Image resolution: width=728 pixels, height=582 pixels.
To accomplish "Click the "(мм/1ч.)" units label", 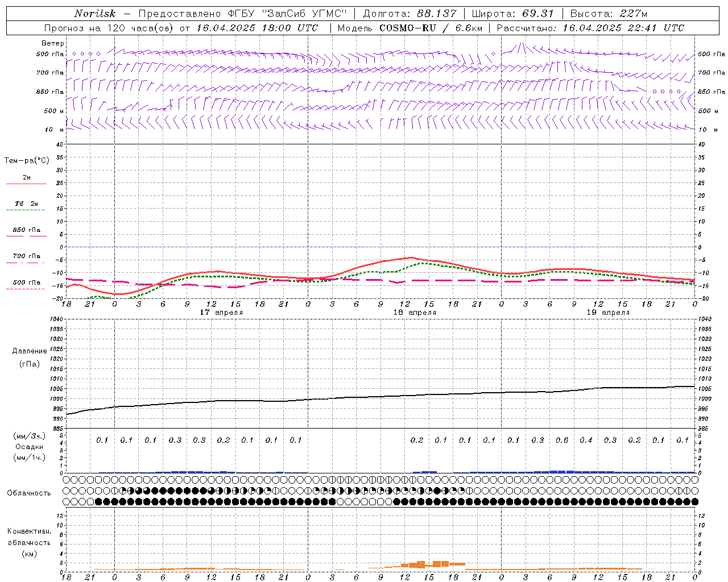I will tap(30, 458).
